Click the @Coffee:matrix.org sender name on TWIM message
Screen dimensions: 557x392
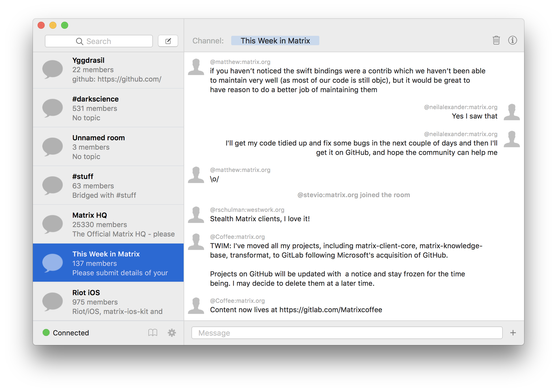(237, 237)
